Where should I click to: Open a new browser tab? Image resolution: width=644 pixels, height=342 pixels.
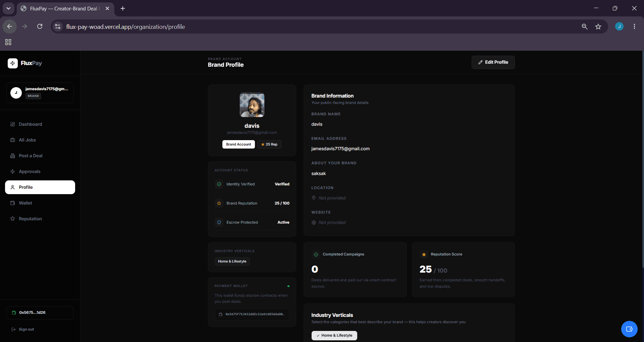click(x=123, y=8)
